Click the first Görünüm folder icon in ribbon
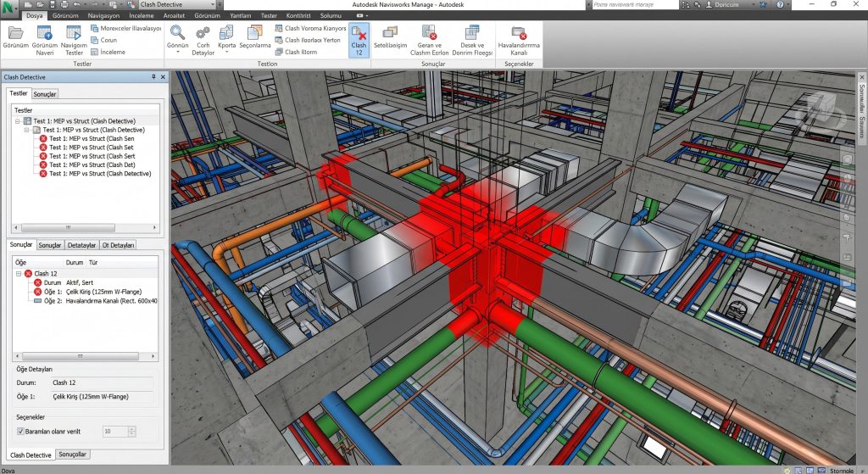Screen dimensions: 868x474 [x=15, y=33]
